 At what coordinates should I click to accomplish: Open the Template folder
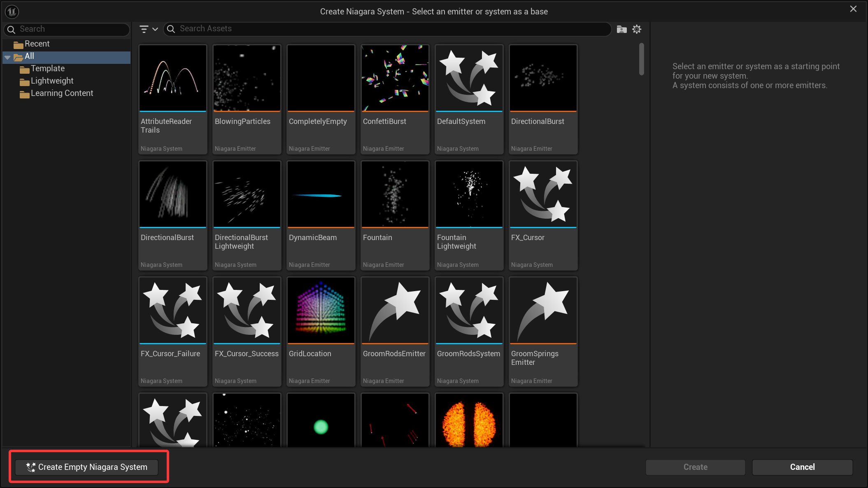point(47,69)
